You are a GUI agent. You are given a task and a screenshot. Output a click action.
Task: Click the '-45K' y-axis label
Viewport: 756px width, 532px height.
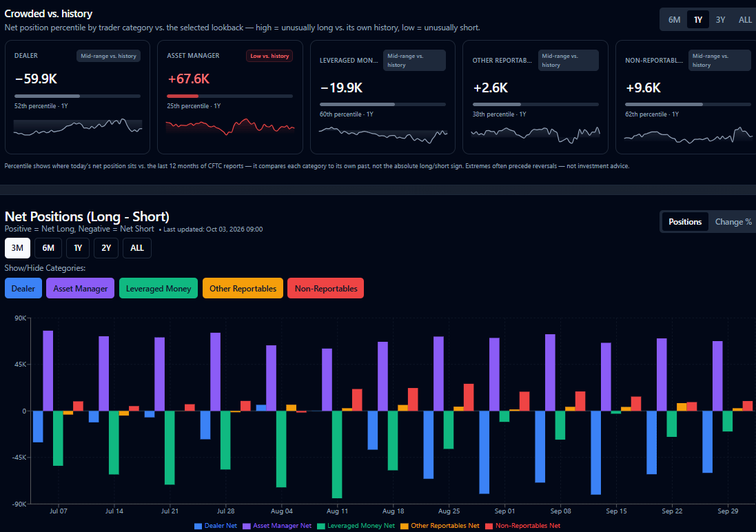[19, 458]
